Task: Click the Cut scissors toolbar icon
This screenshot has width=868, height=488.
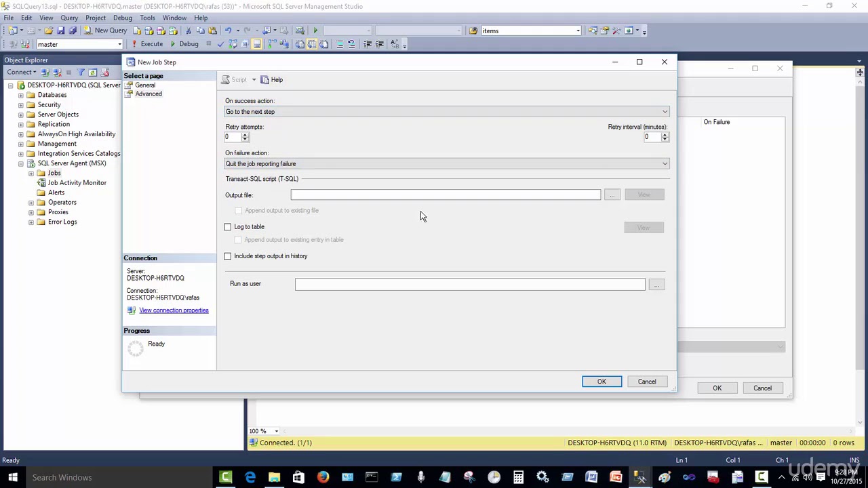Action: 189,30
